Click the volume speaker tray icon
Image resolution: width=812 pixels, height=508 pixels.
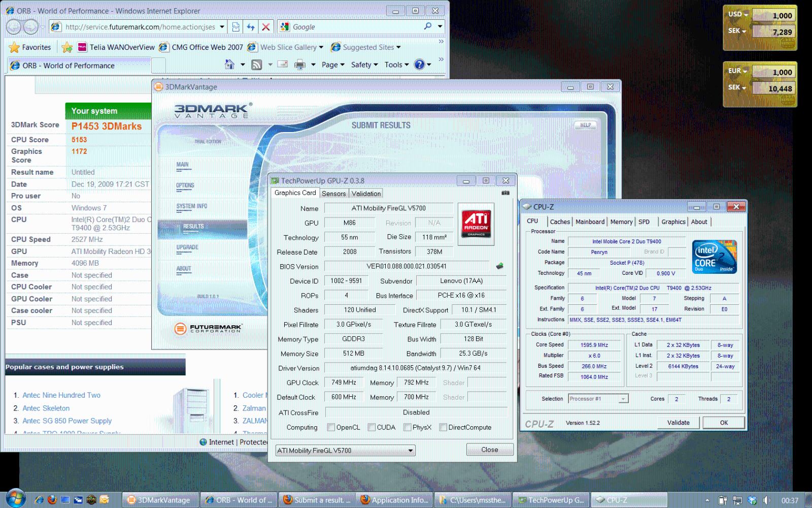[767, 500]
